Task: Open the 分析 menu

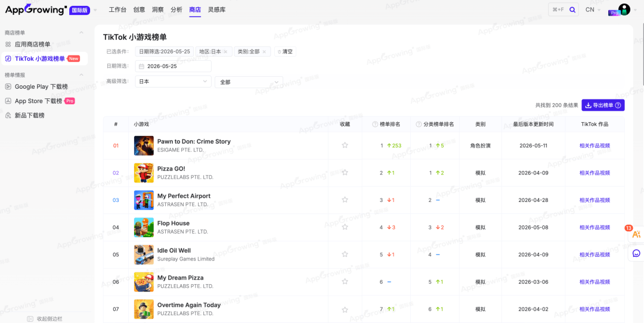Action: [x=176, y=10]
